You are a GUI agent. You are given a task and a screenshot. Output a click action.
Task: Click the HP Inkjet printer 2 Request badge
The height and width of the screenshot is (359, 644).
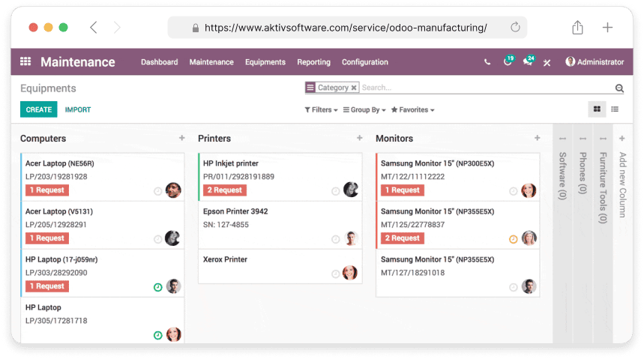click(x=225, y=190)
